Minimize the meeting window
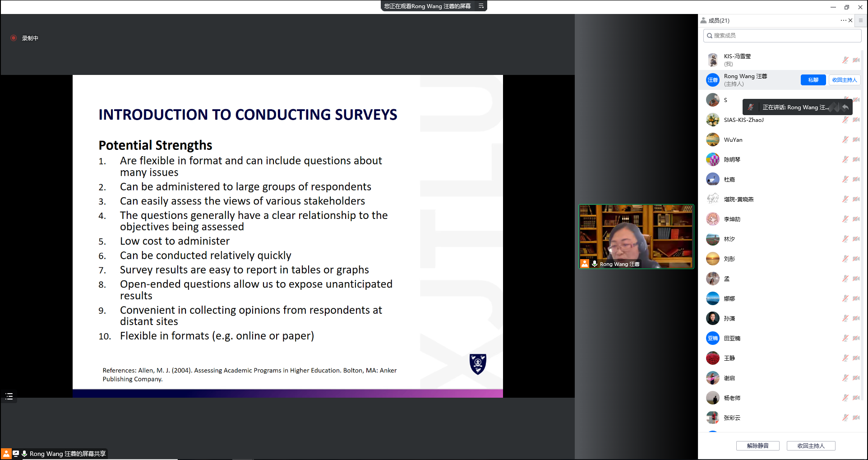Viewport: 868px width, 460px height. coord(833,7)
